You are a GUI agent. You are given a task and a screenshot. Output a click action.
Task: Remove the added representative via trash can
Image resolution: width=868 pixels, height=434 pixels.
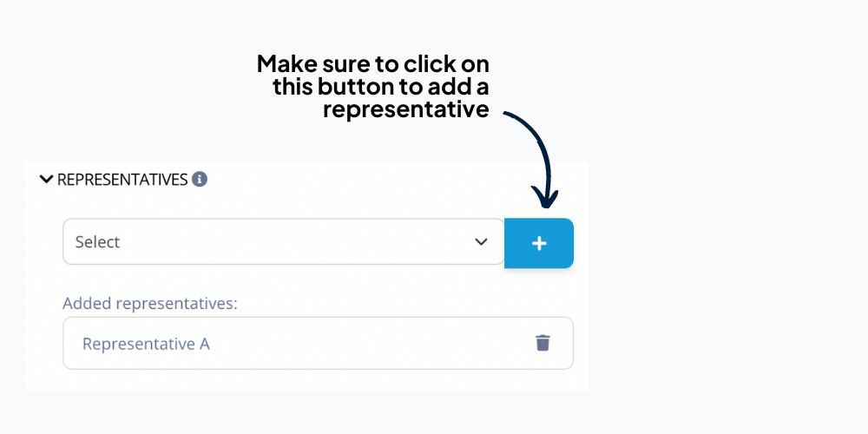(x=542, y=343)
